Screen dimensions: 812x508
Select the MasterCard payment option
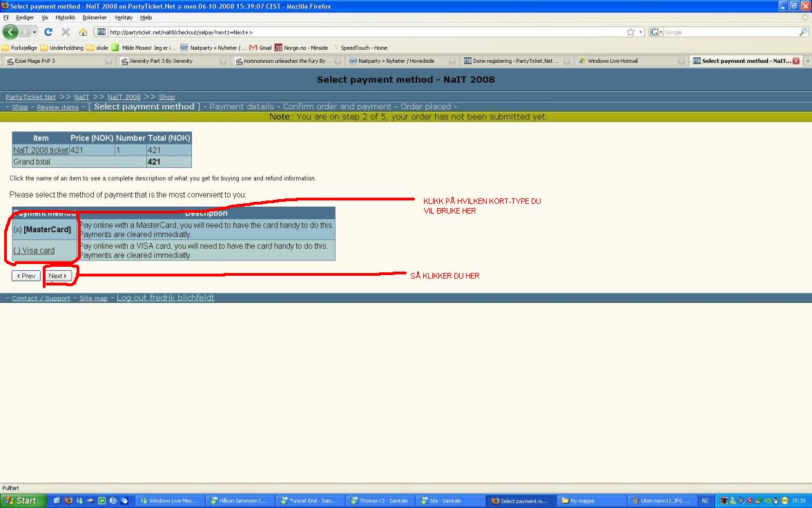42,229
